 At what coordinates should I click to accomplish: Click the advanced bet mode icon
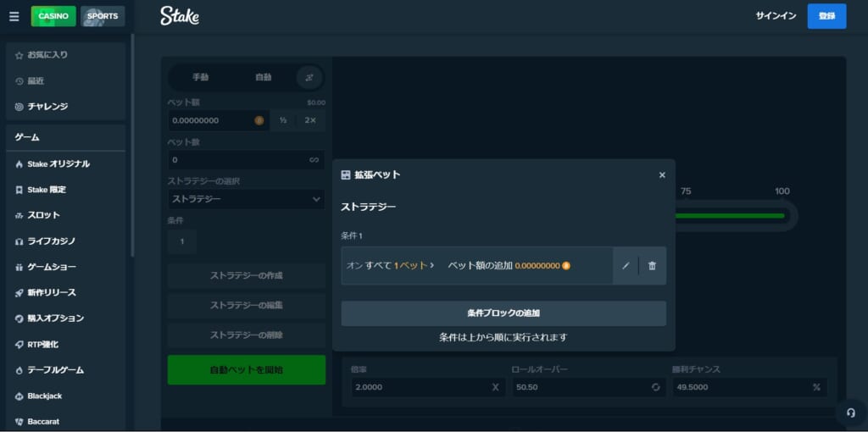(309, 77)
